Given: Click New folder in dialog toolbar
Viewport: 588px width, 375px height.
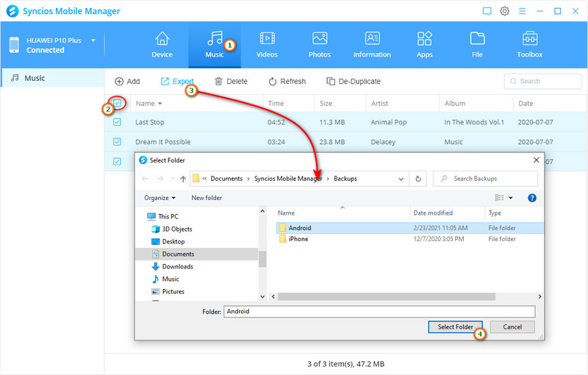Looking at the screenshot, I should pos(207,198).
